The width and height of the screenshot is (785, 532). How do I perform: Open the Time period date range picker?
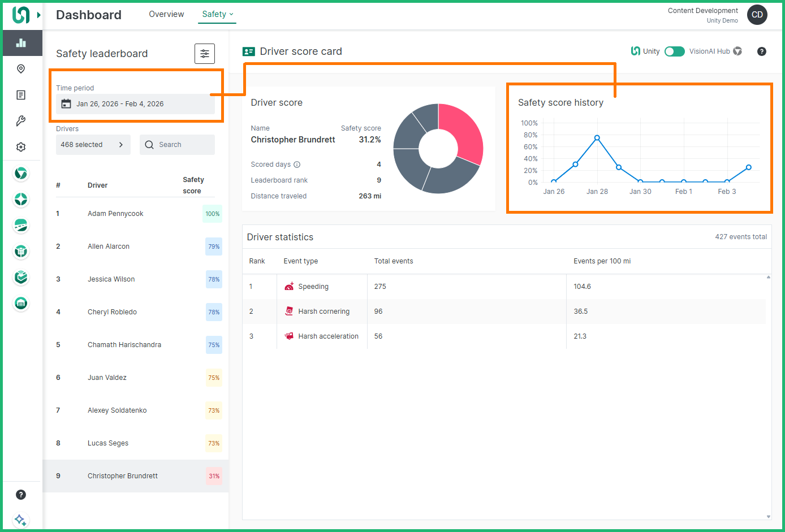(x=135, y=104)
